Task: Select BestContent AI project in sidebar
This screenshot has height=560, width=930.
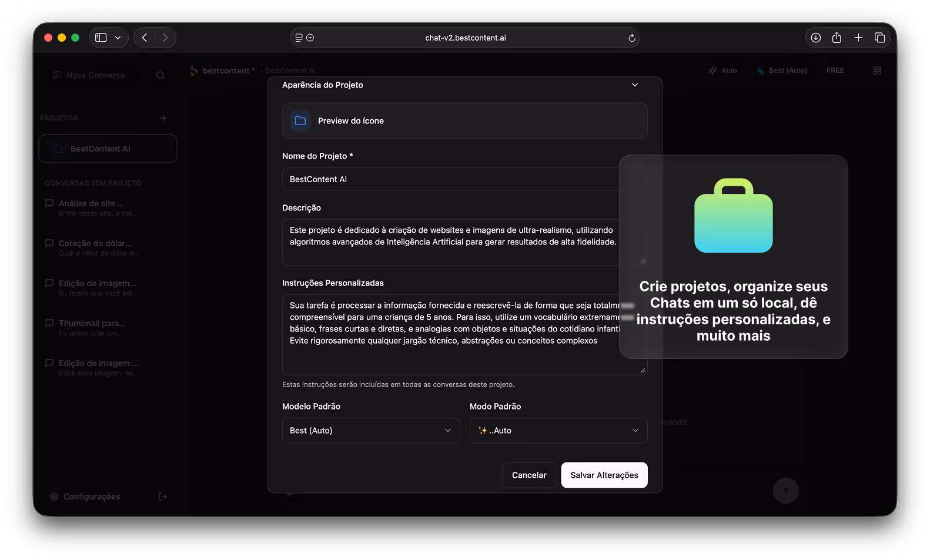Action: 108,149
